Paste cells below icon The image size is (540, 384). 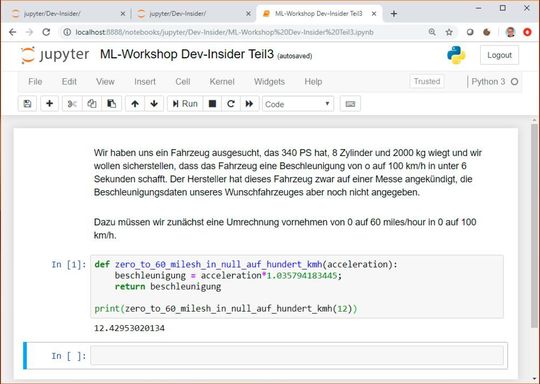click(x=112, y=104)
